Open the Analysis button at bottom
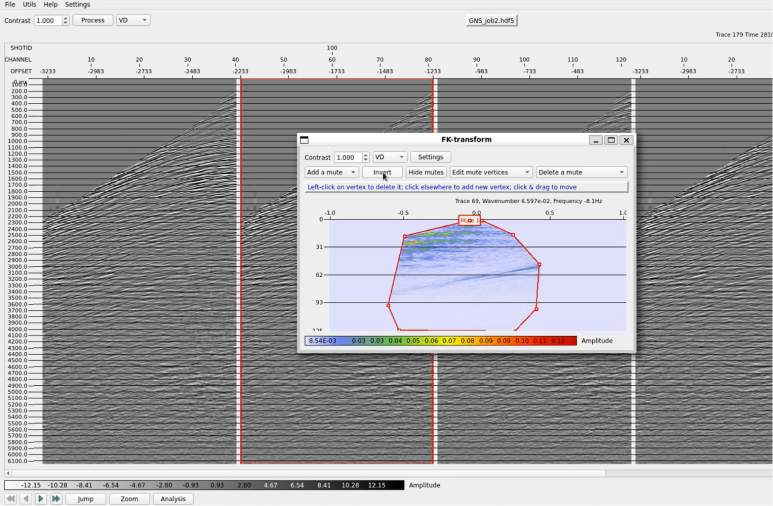Screen dimensions: 773x506 tap(173, 498)
